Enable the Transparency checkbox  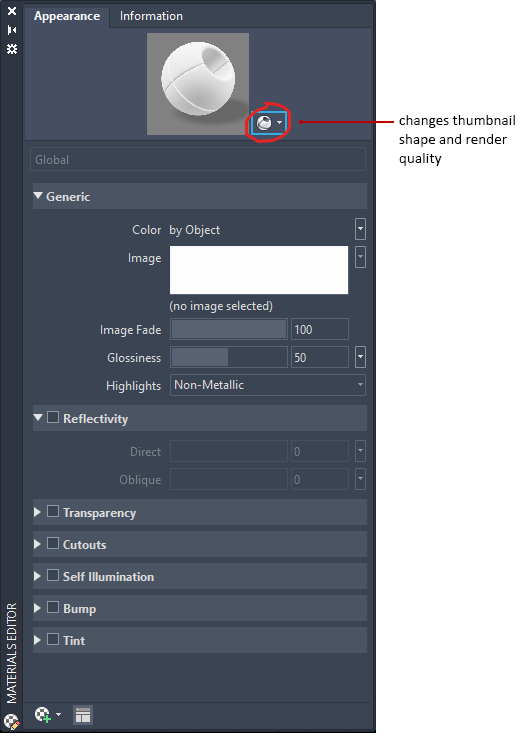tap(53, 512)
